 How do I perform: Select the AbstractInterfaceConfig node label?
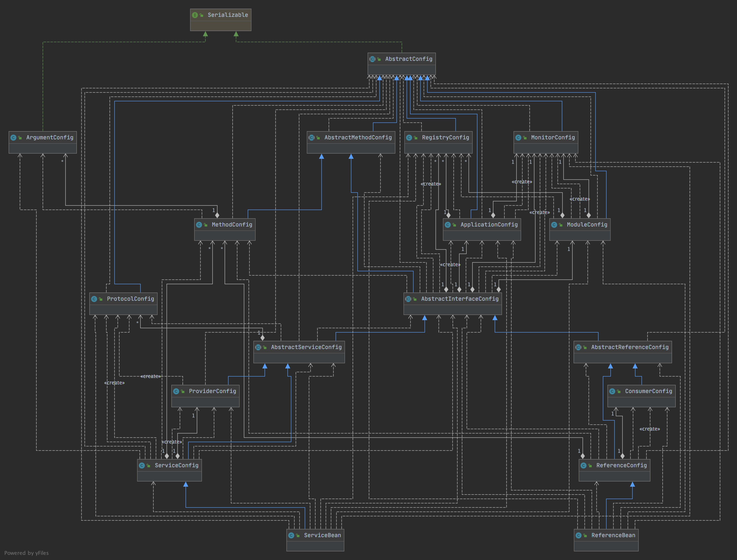(460, 299)
